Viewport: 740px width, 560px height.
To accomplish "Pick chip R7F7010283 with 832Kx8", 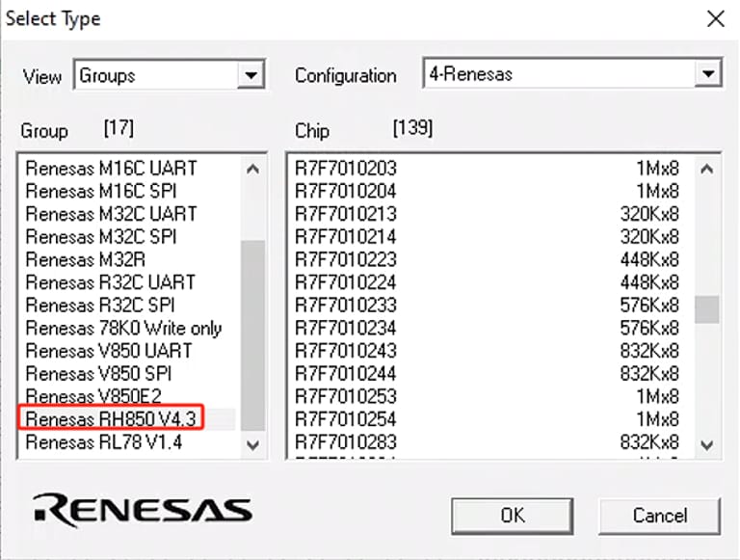I will (x=346, y=442).
